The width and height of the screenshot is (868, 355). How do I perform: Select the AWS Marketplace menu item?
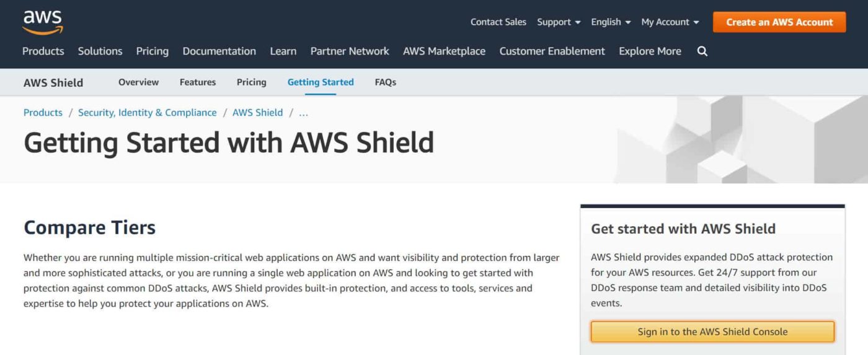(x=444, y=51)
